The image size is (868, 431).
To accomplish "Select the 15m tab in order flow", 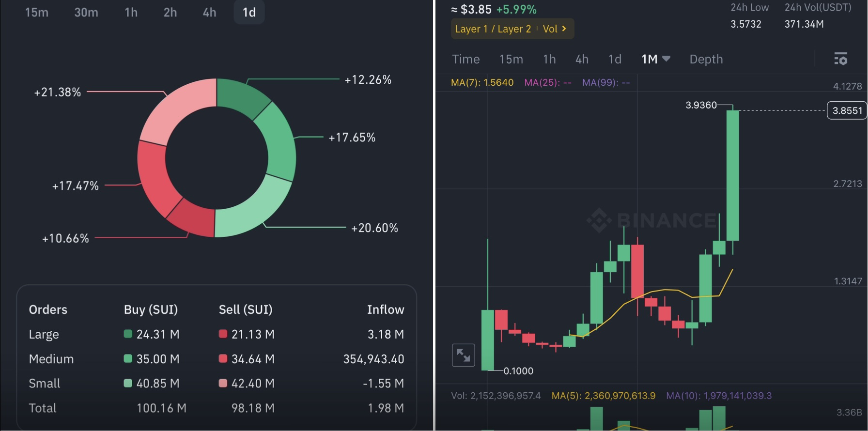I will 37,13.
